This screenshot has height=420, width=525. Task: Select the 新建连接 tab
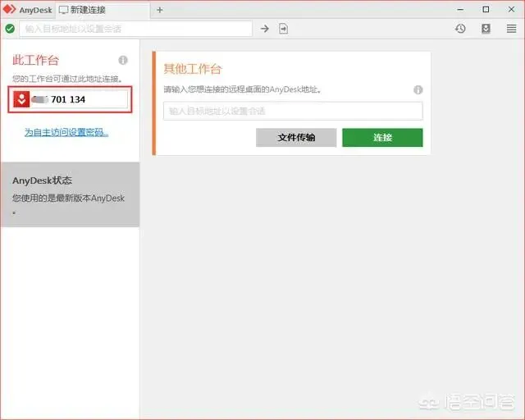tap(103, 10)
